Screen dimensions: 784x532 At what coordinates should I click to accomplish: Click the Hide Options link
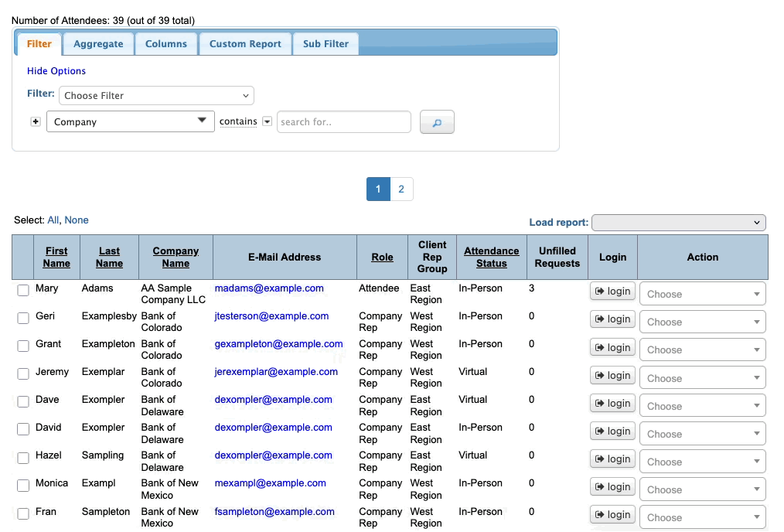56,71
